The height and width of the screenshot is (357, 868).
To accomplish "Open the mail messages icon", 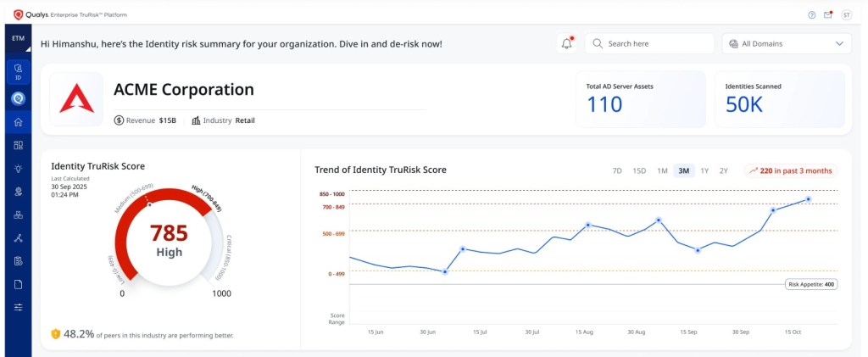I will [828, 14].
